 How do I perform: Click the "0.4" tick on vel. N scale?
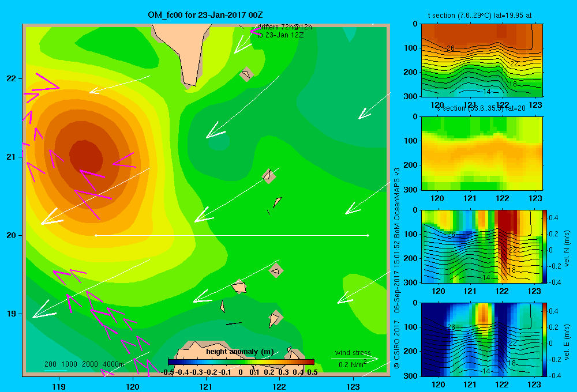coord(553,218)
